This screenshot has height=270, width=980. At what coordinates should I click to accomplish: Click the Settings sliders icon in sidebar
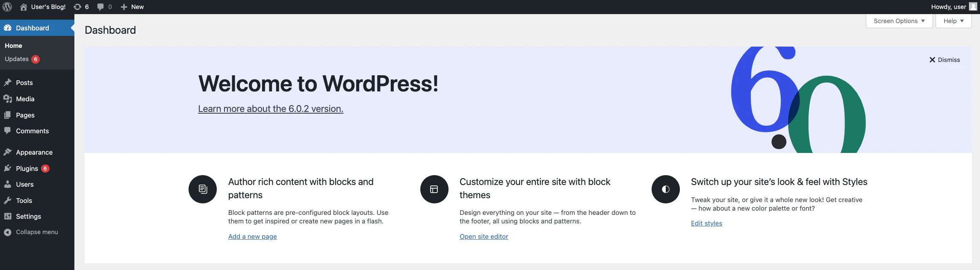point(8,216)
